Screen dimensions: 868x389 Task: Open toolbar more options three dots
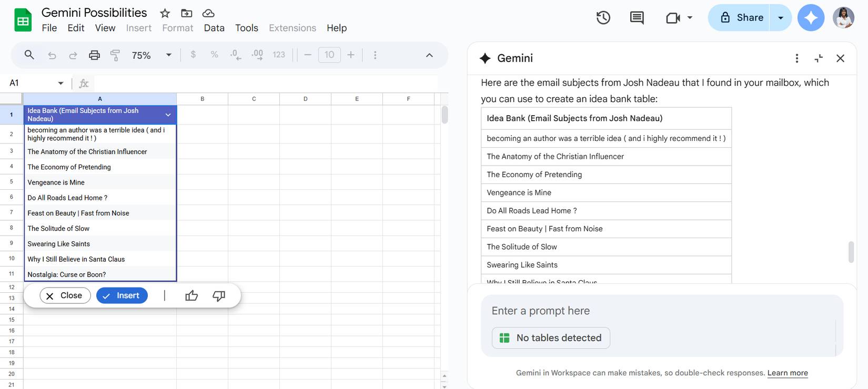click(375, 55)
